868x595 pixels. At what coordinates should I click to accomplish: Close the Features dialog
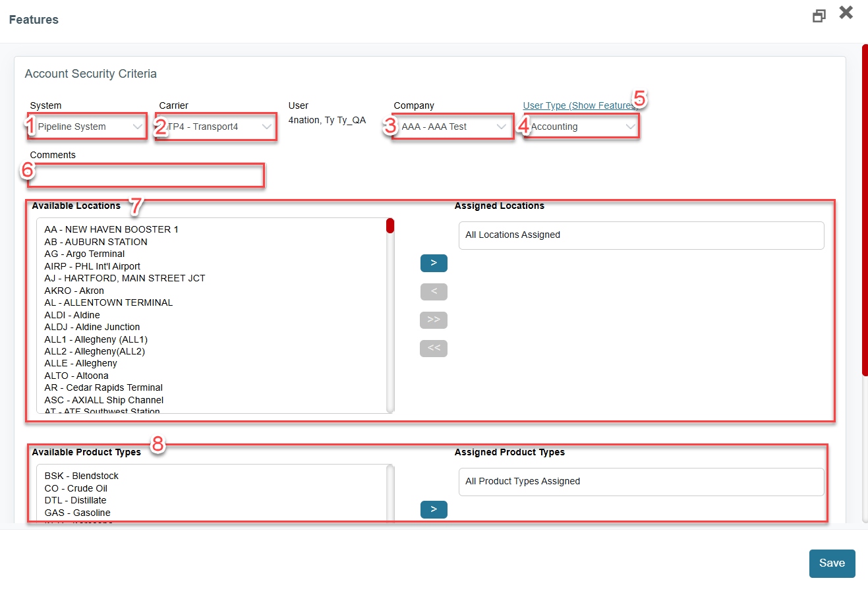846,13
